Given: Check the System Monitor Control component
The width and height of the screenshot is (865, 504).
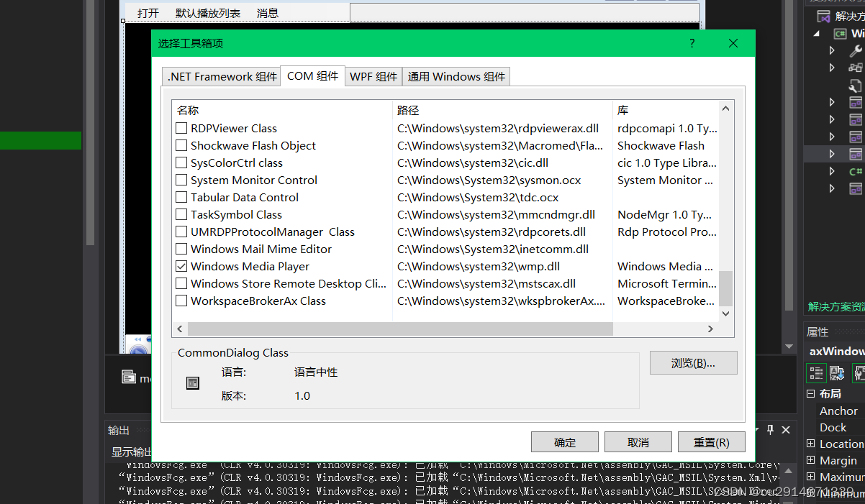Looking at the screenshot, I should click(181, 180).
